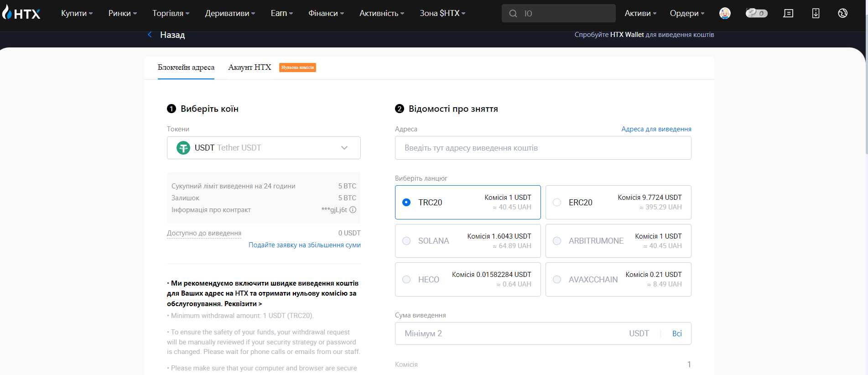Switch to Акаунт HTX tab
Viewport: 868px width, 375px height.
pyautogui.click(x=249, y=68)
